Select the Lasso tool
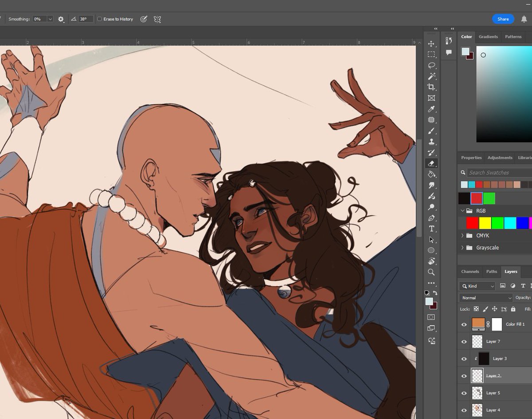532x419 pixels. (x=431, y=65)
